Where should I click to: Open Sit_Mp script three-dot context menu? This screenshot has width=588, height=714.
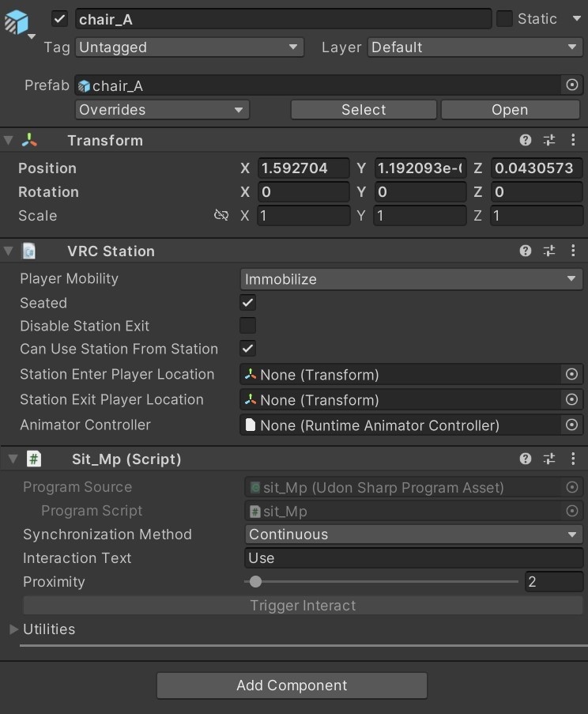573,459
